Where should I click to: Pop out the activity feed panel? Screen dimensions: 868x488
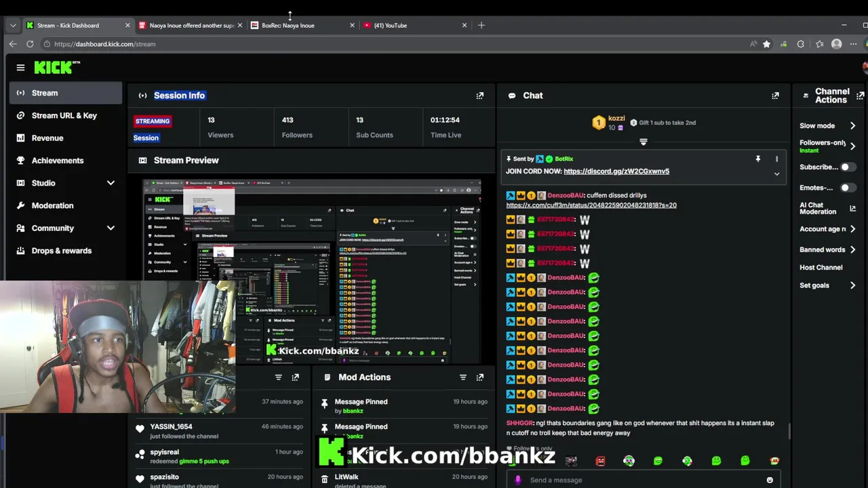click(x=295, y=378)
